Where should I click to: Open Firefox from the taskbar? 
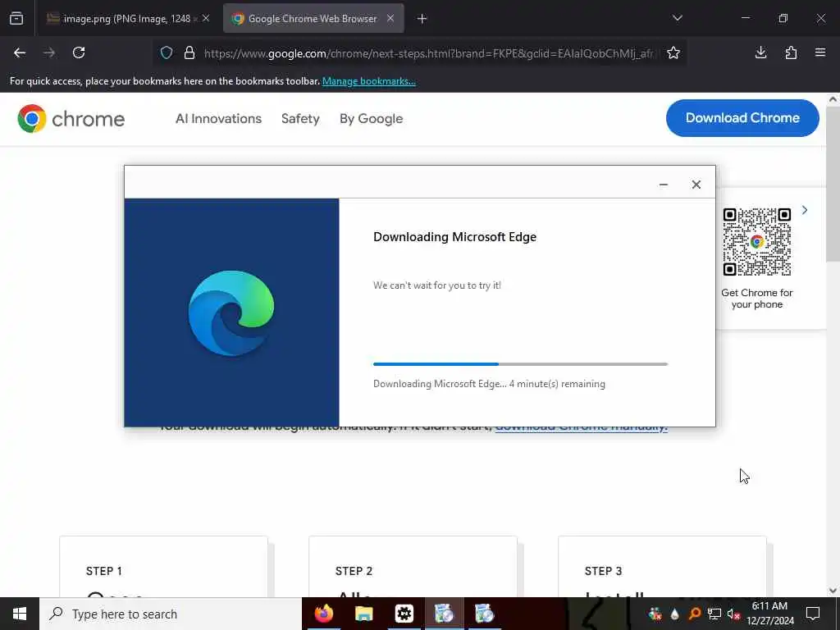click(x=323, y=614)
